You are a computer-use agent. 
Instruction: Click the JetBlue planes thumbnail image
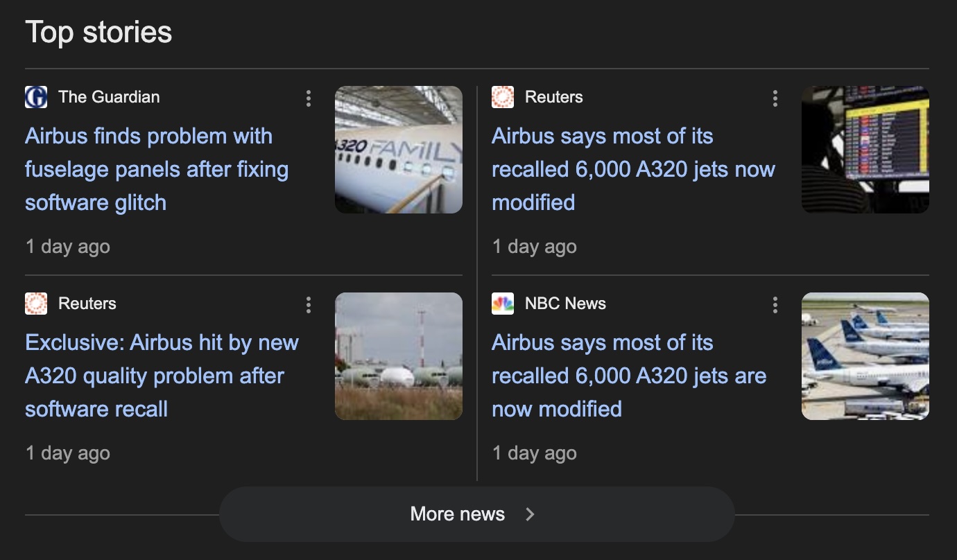point(865,356)
